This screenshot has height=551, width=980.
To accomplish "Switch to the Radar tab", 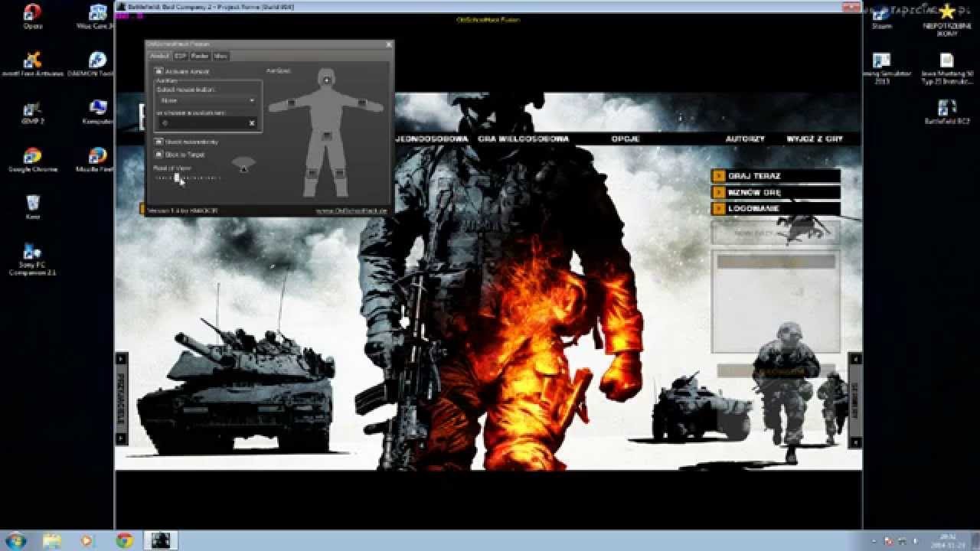I will pyautogui.click(x=200, y=56).
